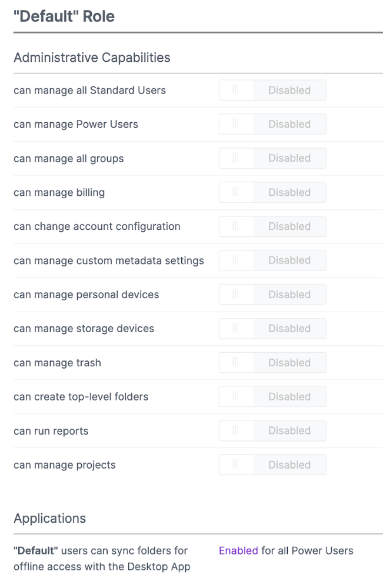Image resolution: width=383 pixels, height=588 pixels.
Task: Enable the 'can manage billing' switch
Action: (272, 192)
